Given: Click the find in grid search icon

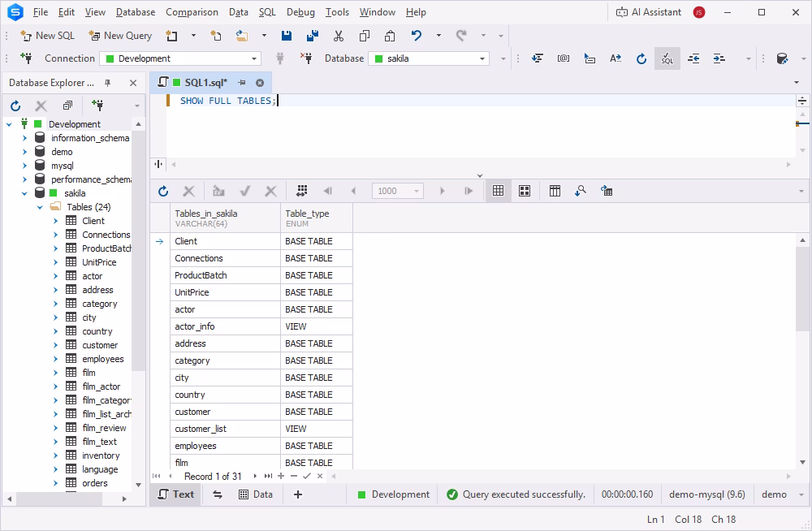Looking at the screenshot, I should (x=581, y=191).
